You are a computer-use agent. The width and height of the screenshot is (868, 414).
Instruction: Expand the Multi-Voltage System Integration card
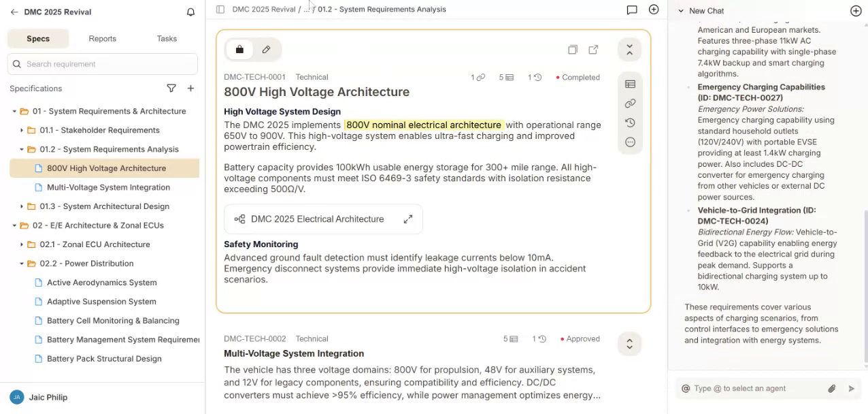(629, 344)
